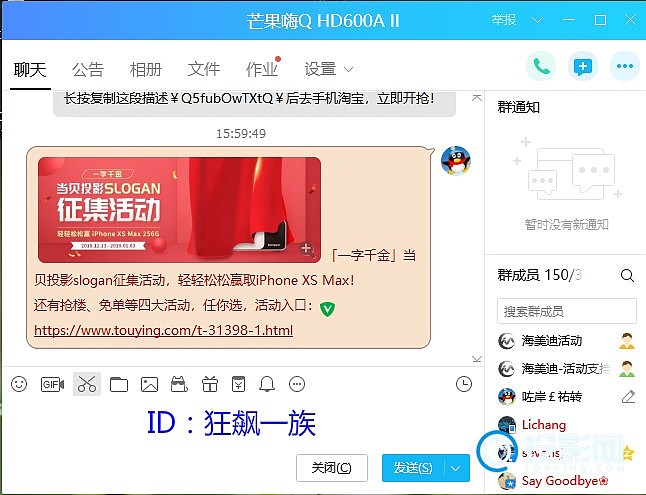The image size is (646, 495).
Task: Click the bell notification icon
Action: 267,384
